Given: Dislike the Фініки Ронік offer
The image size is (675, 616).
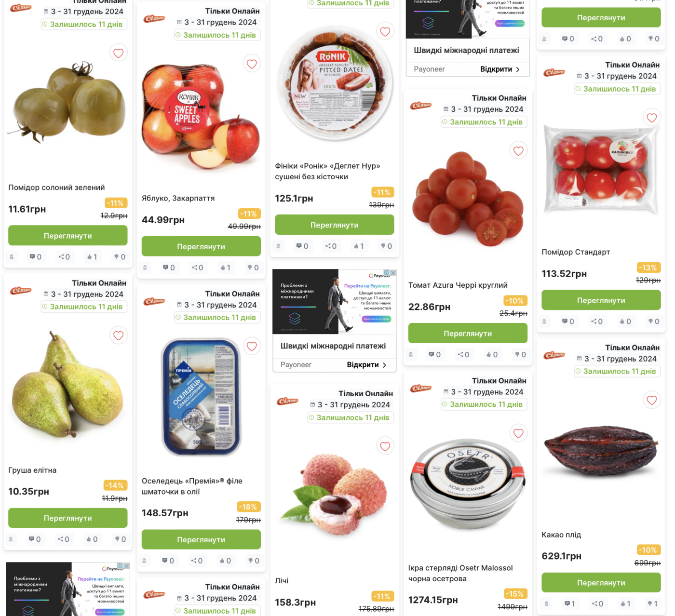Looking at the screenshot, I should coord(387,246).
